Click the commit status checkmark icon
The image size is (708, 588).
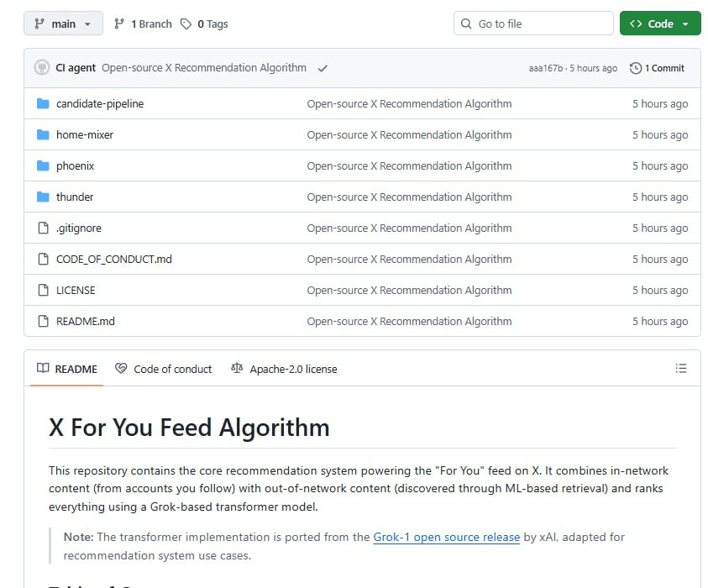pyautogui.click(x=323, y=68)
